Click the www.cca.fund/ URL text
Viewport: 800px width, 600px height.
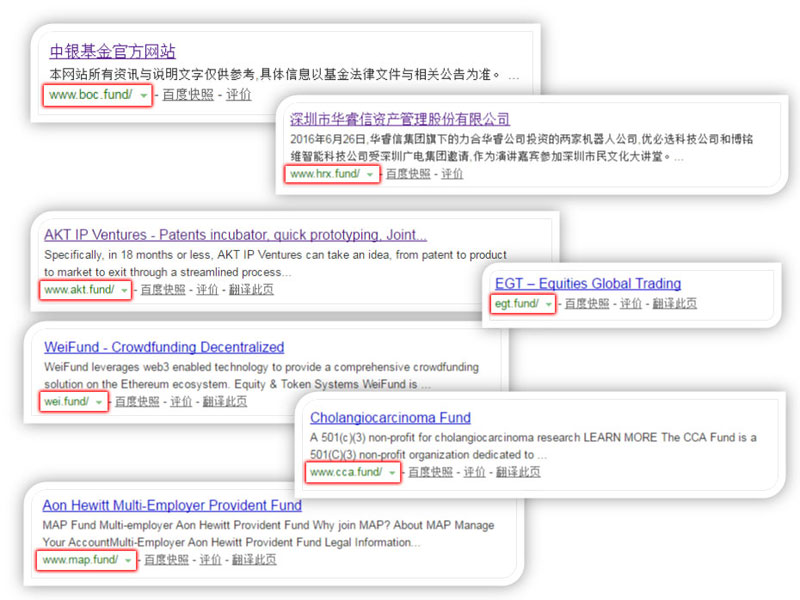(x=346, y=472)
